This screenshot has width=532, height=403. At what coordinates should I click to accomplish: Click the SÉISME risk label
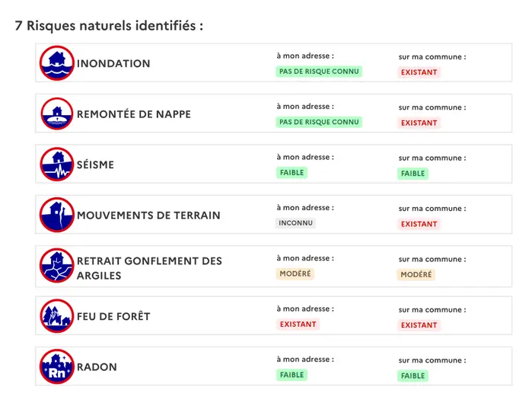pyautogui.click(x=95, y=165)
